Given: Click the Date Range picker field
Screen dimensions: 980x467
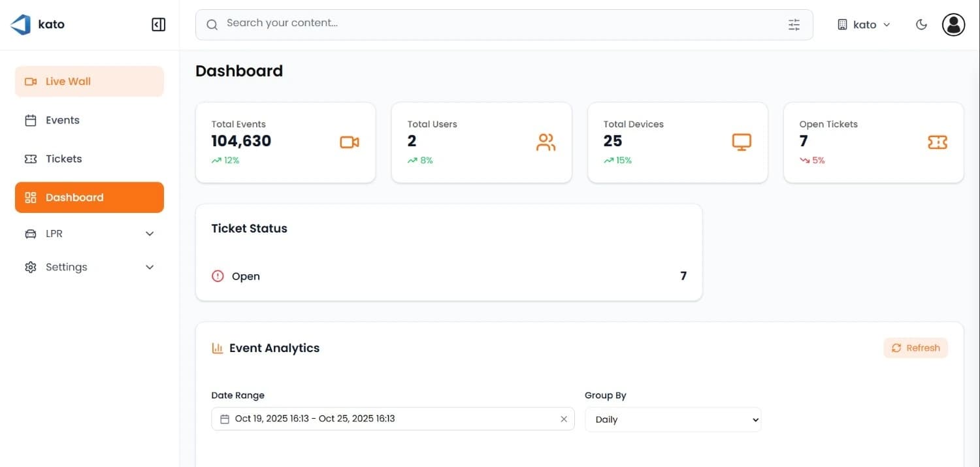Looking at the screenshot, I should pos(385,419).
